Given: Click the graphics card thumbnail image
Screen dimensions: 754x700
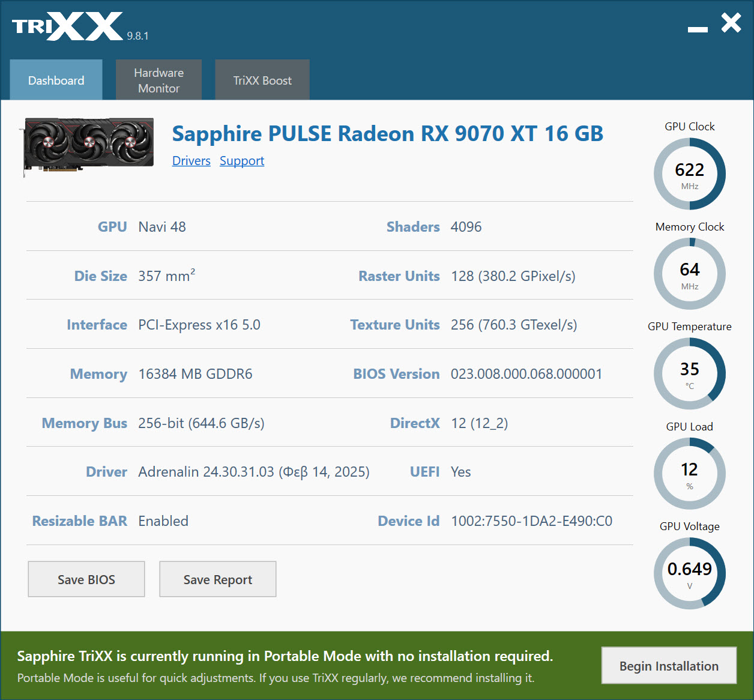Looking at the screenshot, I should pos(88,146).
